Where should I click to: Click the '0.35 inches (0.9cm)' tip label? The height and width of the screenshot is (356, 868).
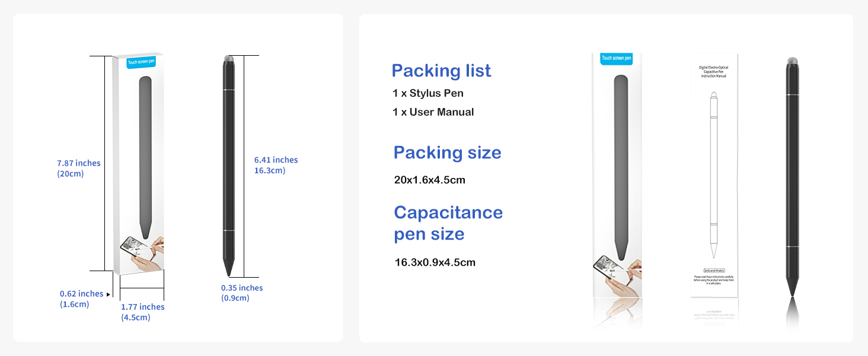tap(242, 293)
